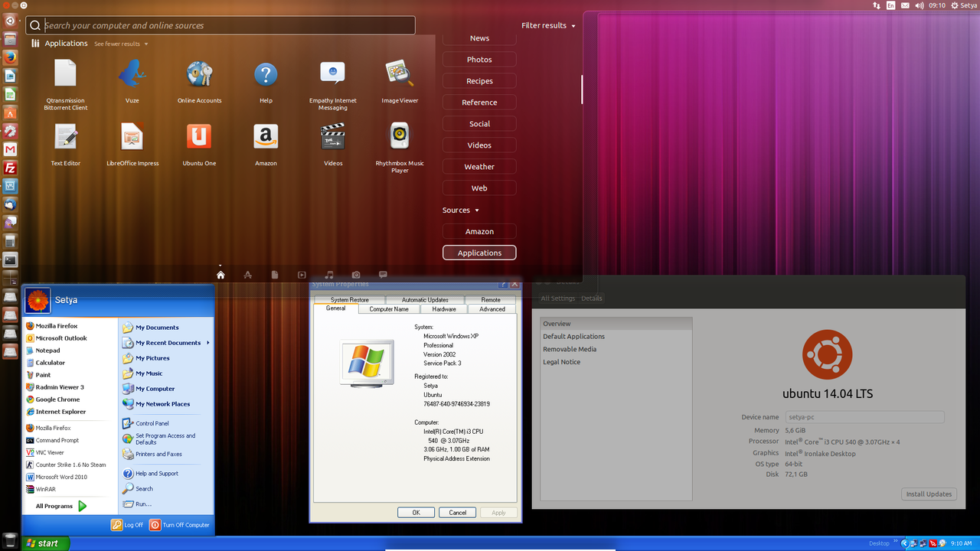Click the Device name field

(864, 417)
